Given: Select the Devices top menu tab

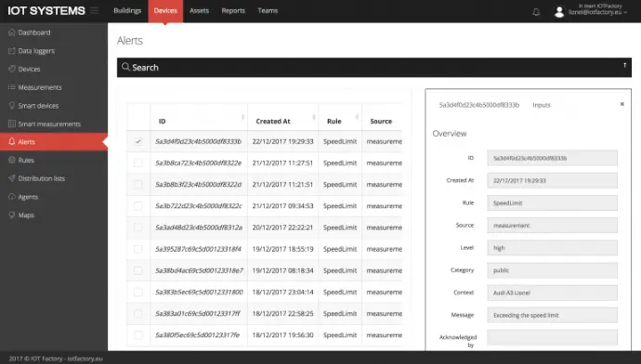Looking at the screenshot, I should point(165,11).
